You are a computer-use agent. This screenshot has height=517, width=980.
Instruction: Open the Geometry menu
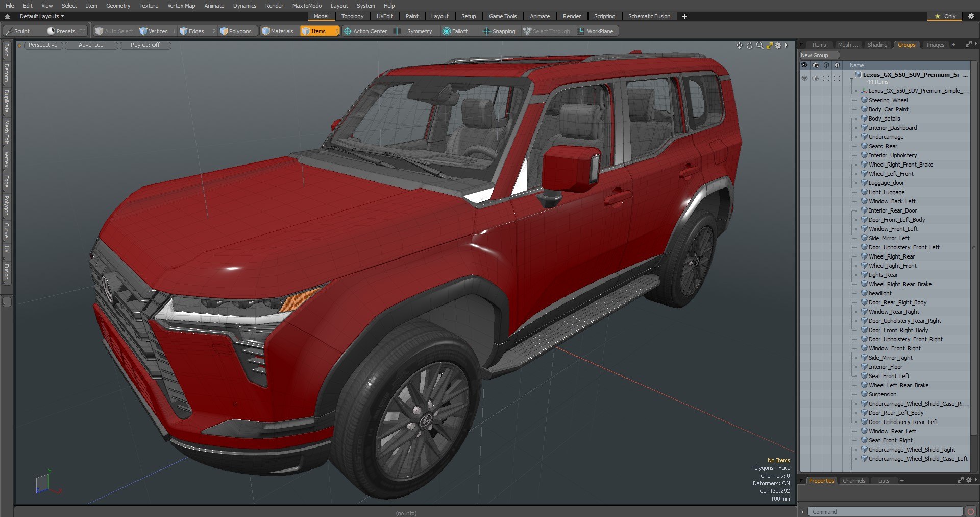pos(118,6)
